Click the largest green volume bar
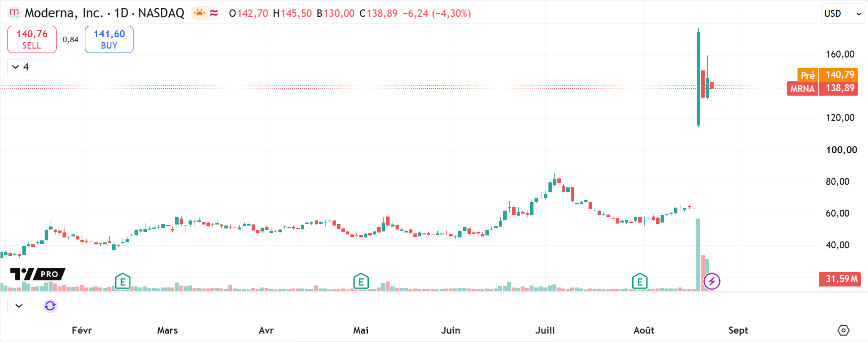 coord(698,255)
